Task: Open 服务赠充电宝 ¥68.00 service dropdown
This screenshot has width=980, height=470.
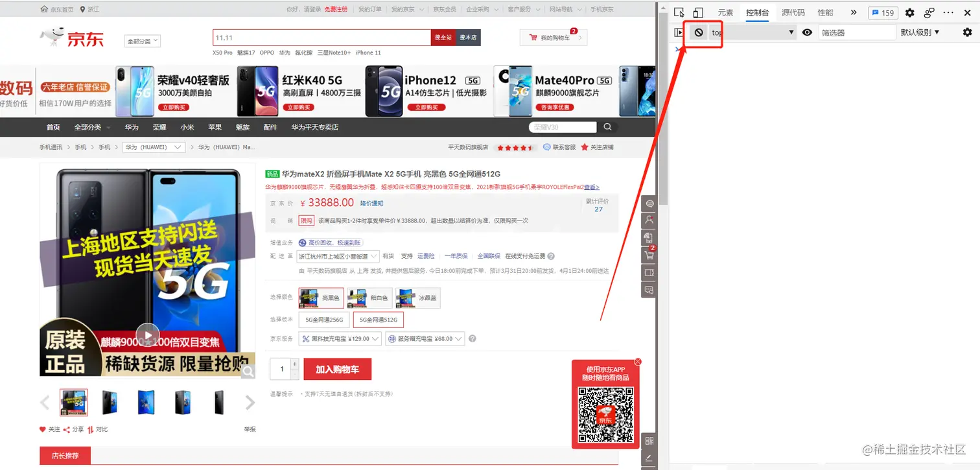Action: click(x=425, y=338)
